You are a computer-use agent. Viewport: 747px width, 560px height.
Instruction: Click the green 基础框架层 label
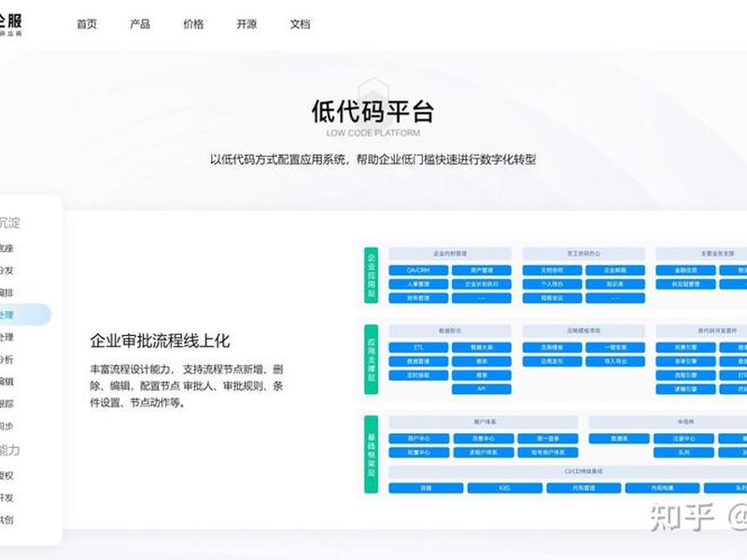(x=371, y=455)
